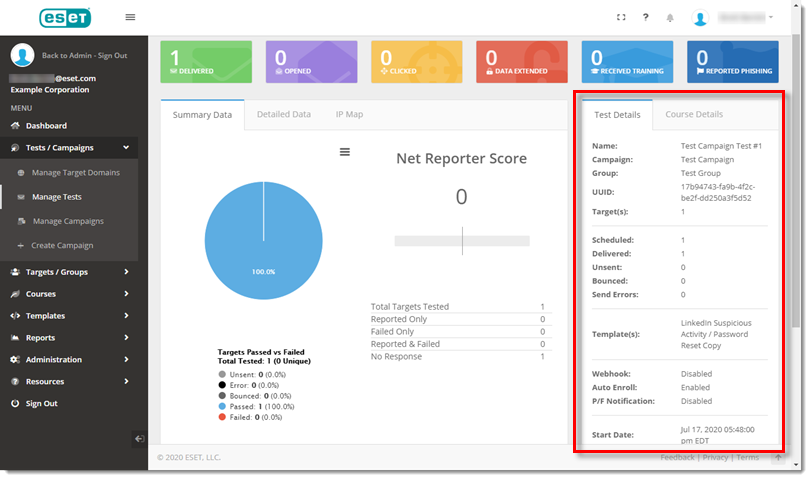Click the Opened purple stat card

point(311,62)
